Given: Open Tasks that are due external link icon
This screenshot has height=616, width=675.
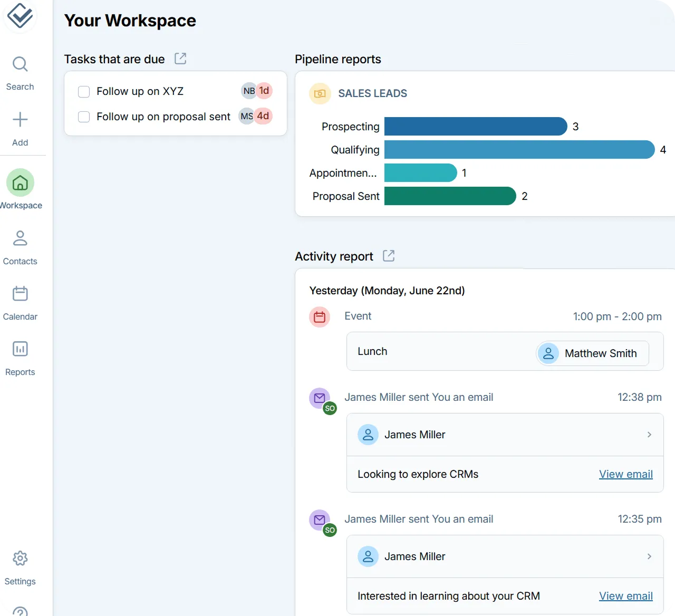Looking at the screenshot, I should pyautogui.click(x=180, y=59).
